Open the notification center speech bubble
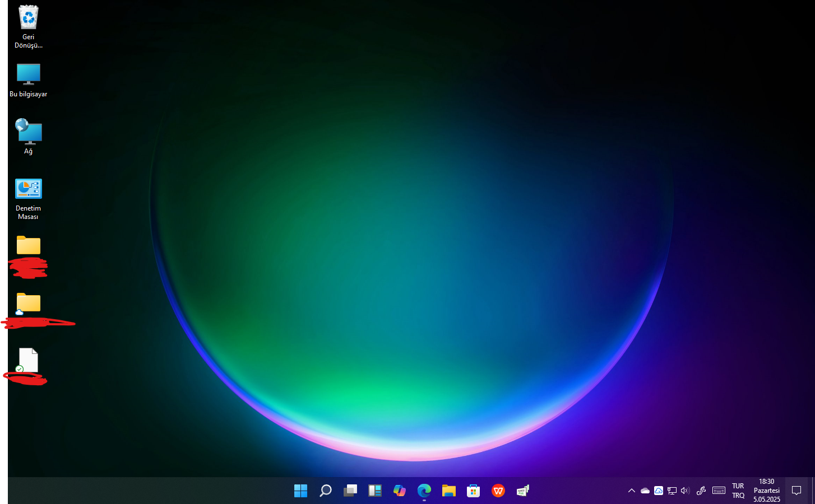 pos(797,491)
